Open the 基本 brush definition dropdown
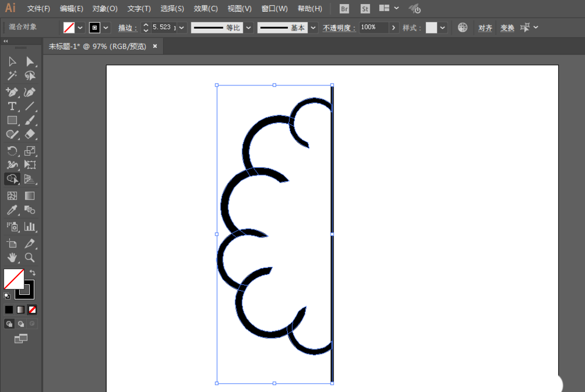 coord(313,27)
